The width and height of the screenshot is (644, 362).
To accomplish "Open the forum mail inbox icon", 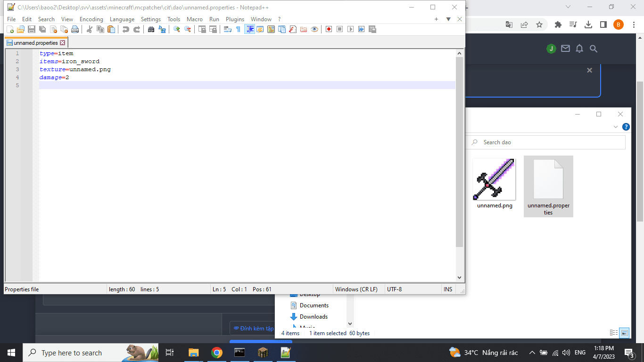I will coord(565,49).
